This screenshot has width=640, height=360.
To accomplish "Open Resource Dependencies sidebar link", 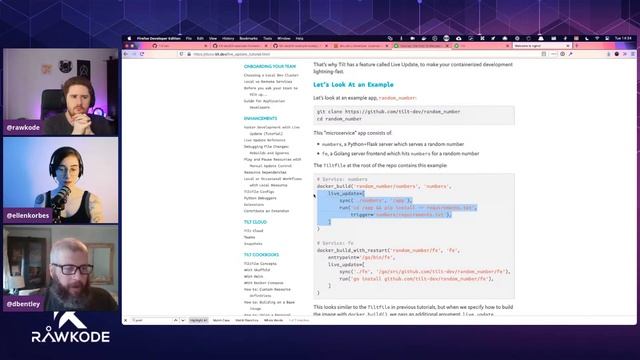I will tap(265, 172).
